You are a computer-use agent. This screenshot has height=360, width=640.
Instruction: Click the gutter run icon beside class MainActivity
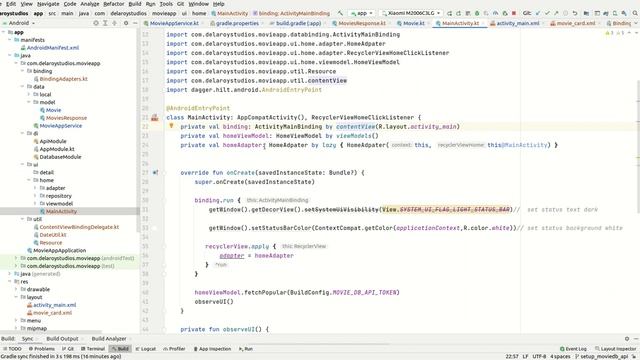coord(155,118)
